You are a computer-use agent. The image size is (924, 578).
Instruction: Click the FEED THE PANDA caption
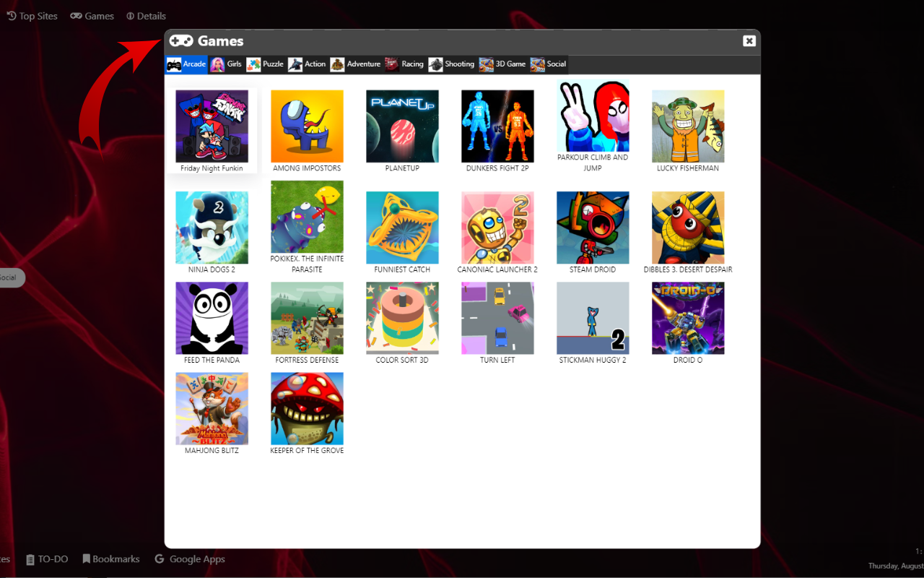212,360
